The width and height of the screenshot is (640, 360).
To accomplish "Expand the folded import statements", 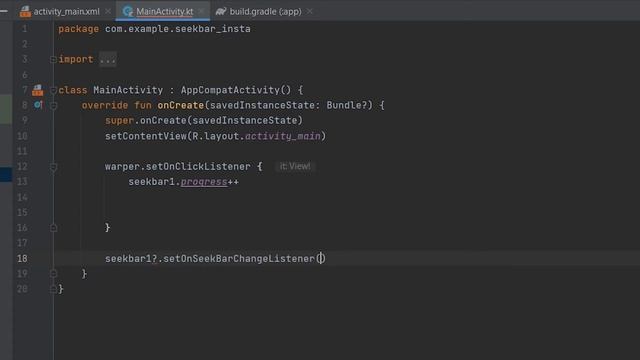I will pos(53,60).
